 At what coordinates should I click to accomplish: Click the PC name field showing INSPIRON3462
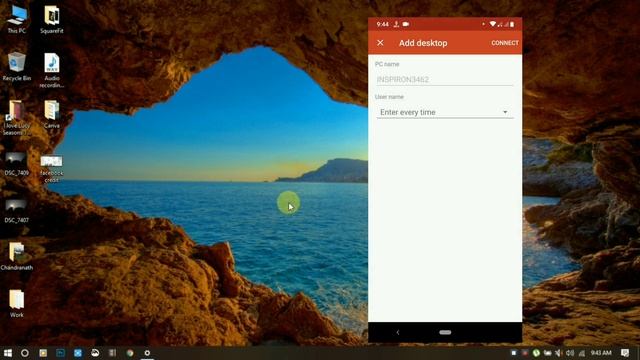[x=444, y=79]
